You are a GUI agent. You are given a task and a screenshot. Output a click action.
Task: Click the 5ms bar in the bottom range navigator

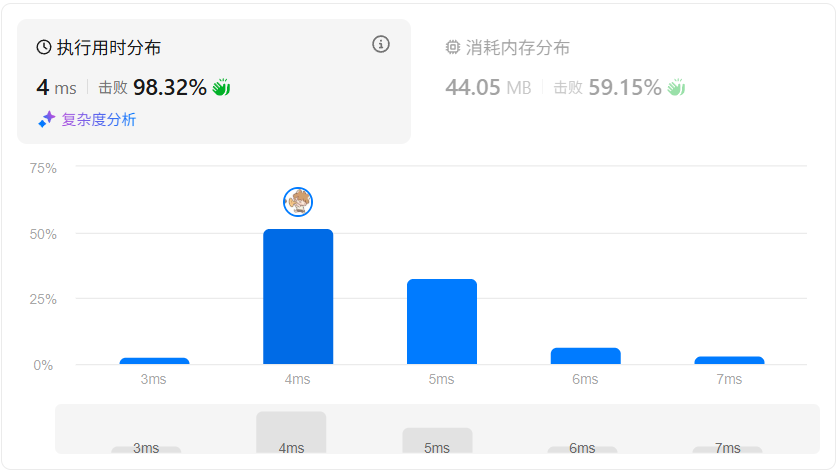[x=437, y=440]
